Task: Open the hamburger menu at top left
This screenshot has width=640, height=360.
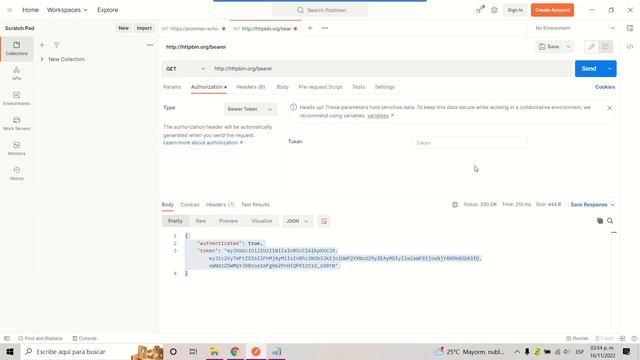Action: coord(9,10)
